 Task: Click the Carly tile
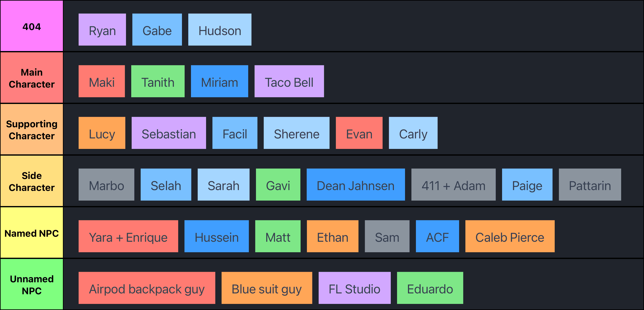point(413,133)
